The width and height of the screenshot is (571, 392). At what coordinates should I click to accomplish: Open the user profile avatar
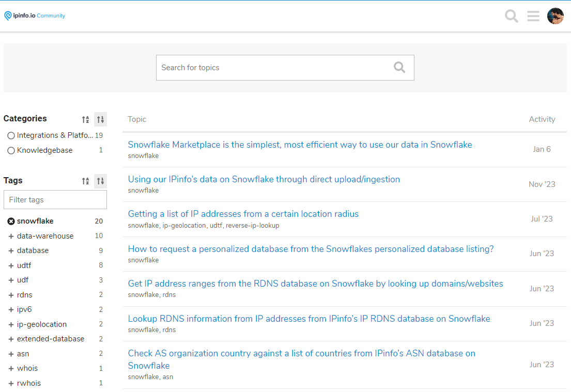(555, 16)
